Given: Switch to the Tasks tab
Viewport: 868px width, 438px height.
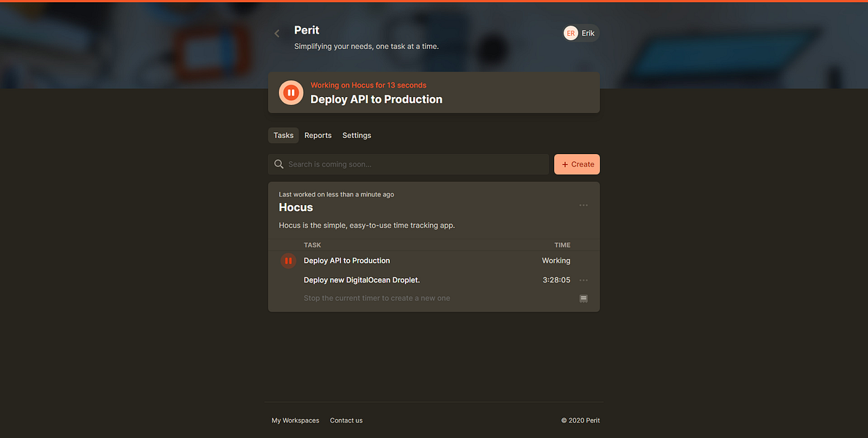Looking at the screenshot, I should [x=283, y=135].
